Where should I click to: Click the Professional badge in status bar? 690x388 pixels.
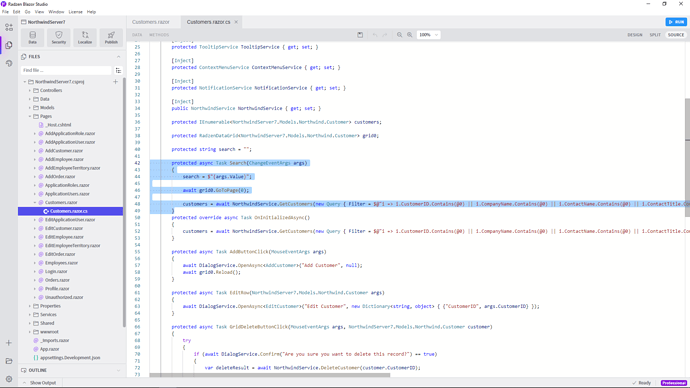pyautogui.click(x=674, y=383)
